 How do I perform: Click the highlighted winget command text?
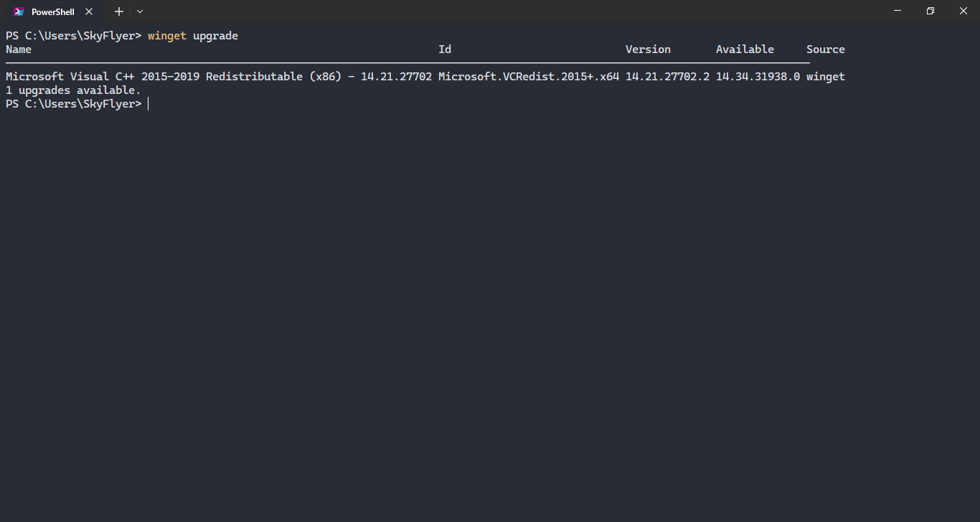(x=166, y=35)
